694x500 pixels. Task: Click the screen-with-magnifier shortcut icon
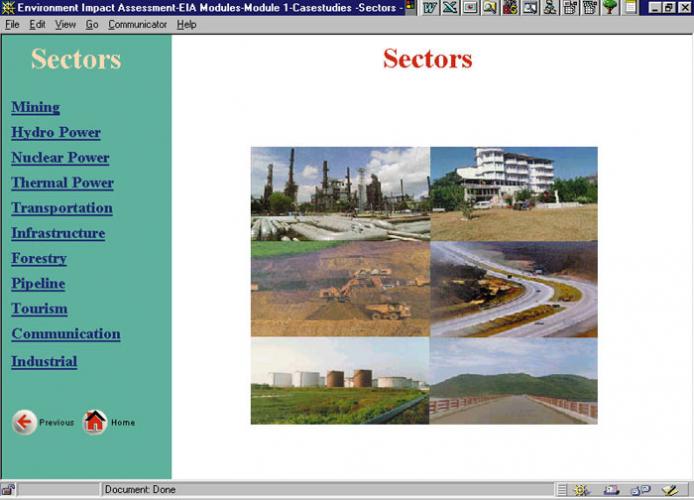pos(530,7)
